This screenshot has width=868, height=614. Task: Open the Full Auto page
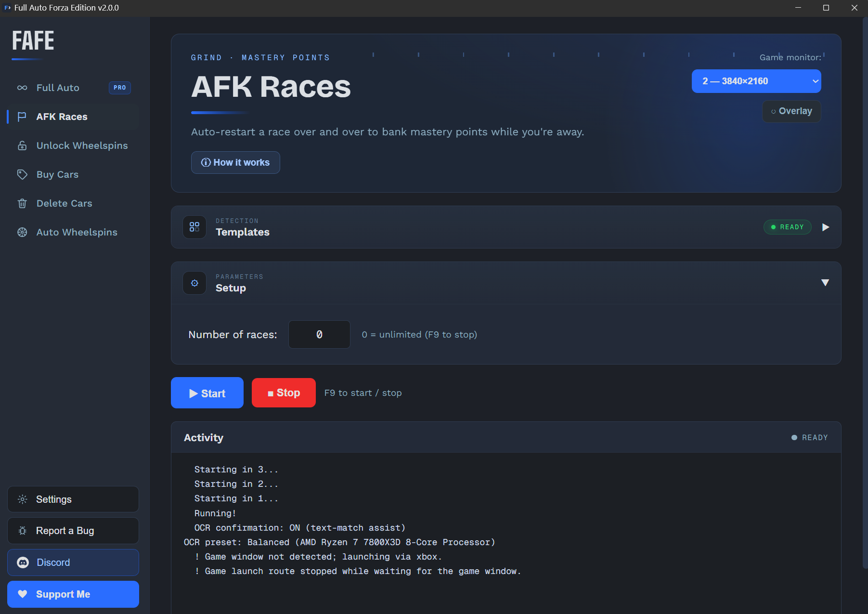[73, 88]
